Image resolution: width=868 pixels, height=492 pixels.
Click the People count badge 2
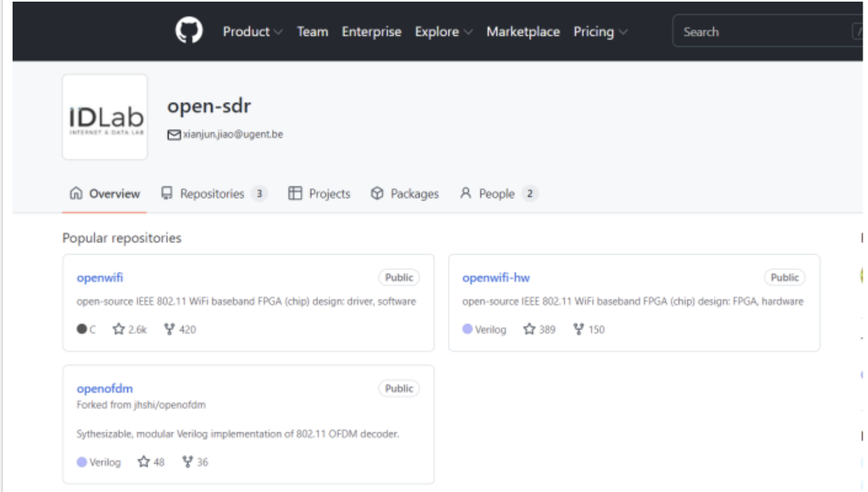pyautogui.click(x=529, y=194)
